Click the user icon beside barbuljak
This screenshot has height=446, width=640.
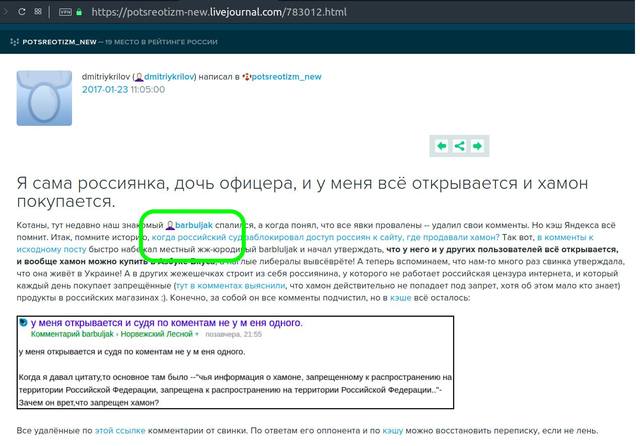(x=170, y=225)
